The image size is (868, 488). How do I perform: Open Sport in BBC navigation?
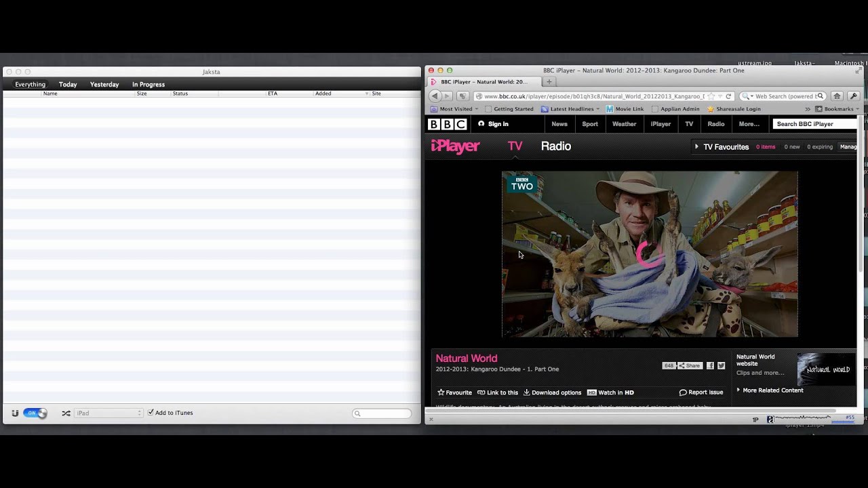(x=590, y=124)
